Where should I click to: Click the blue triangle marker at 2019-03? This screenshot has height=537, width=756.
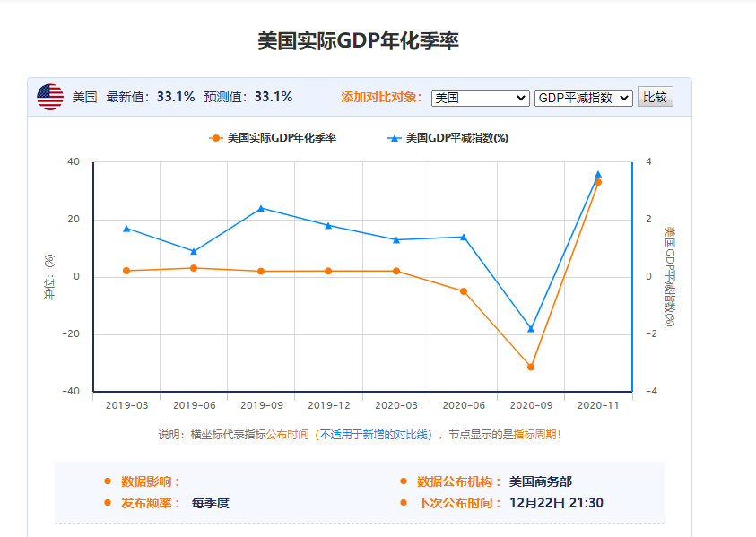pyautogui.click(x=126, y=229)
